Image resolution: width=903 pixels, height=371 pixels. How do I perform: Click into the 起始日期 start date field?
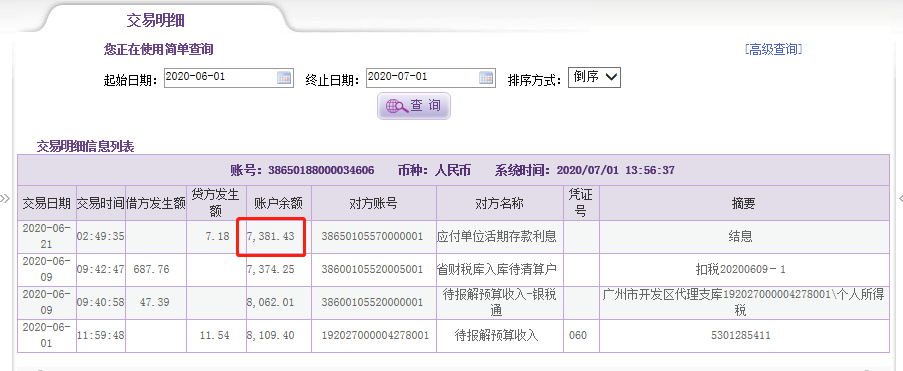229,78
